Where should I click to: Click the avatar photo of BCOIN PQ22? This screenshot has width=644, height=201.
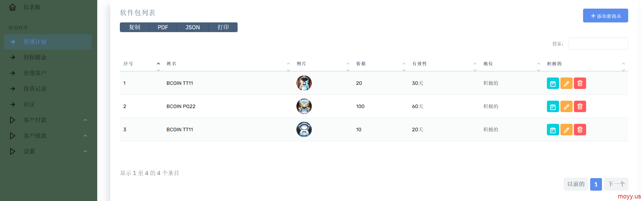click(304, 106)
